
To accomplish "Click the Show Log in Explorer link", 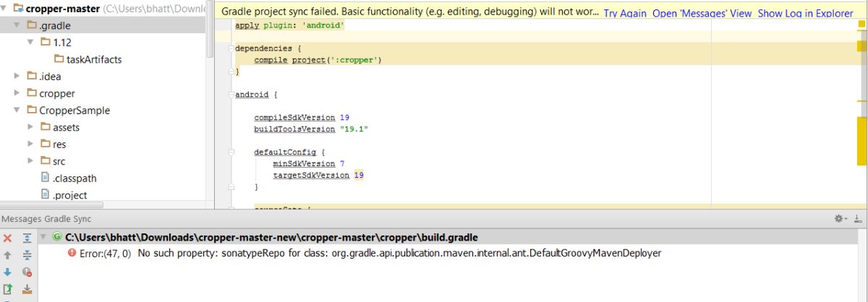I will [x=805, y=13].
